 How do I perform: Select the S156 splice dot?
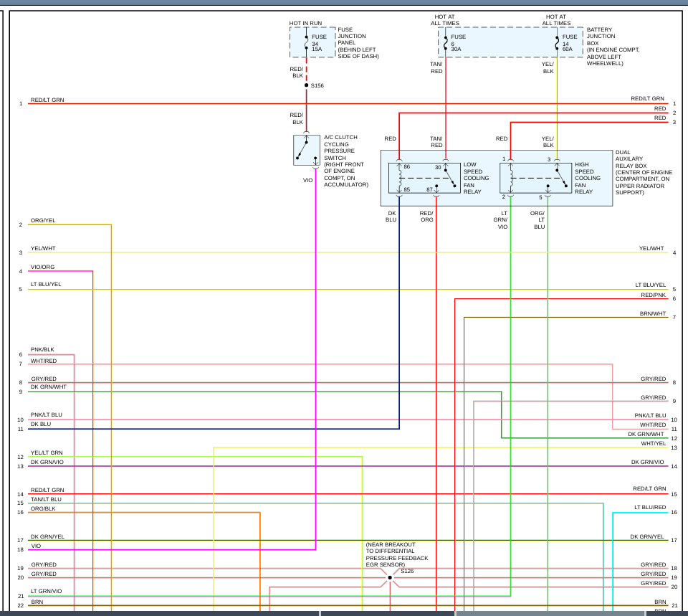[306, 85]
